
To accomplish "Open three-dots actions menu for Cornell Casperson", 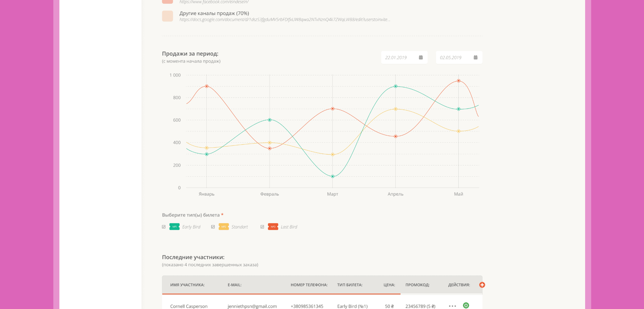I will pos(452,306).
